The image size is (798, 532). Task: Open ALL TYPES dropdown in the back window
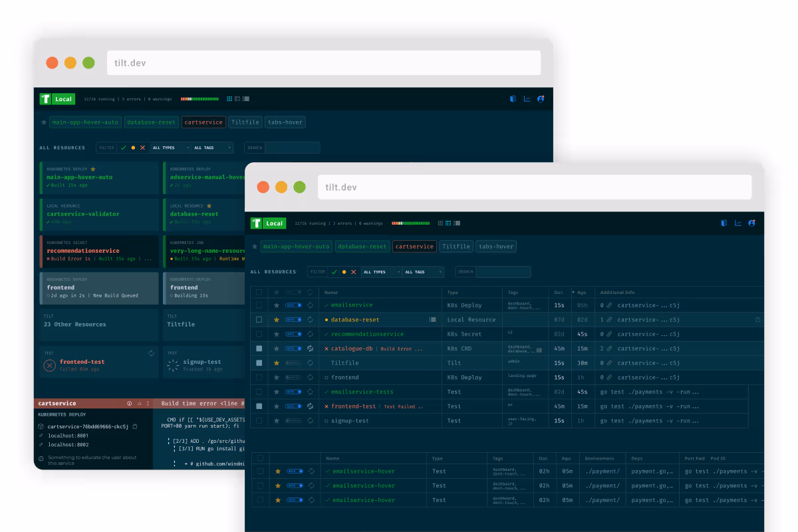click(170, 148)
